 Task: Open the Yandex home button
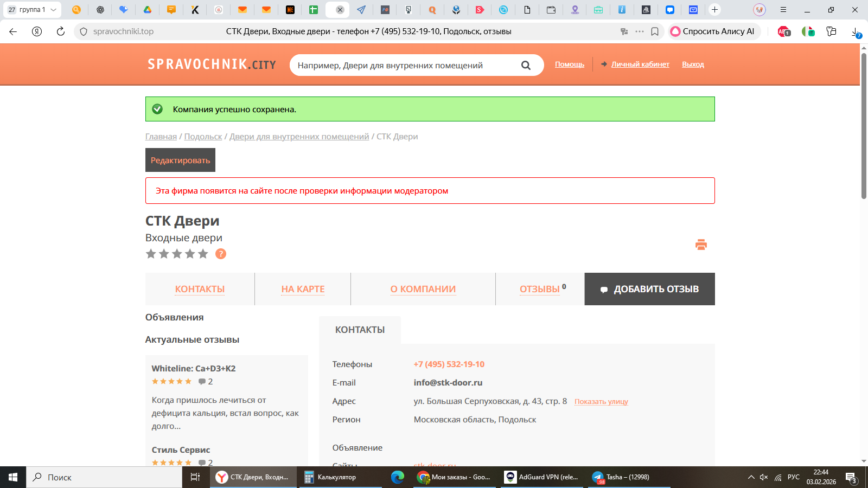(37, 31)
